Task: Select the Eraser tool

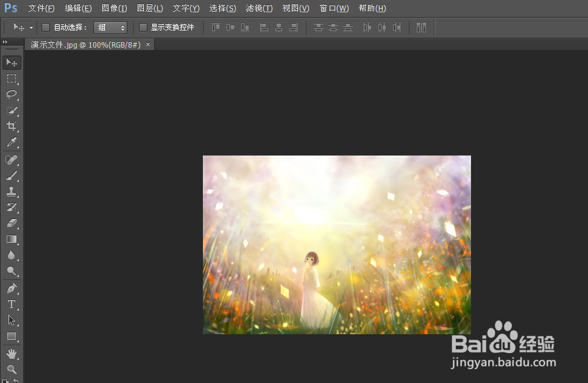Action: (12, 223)
